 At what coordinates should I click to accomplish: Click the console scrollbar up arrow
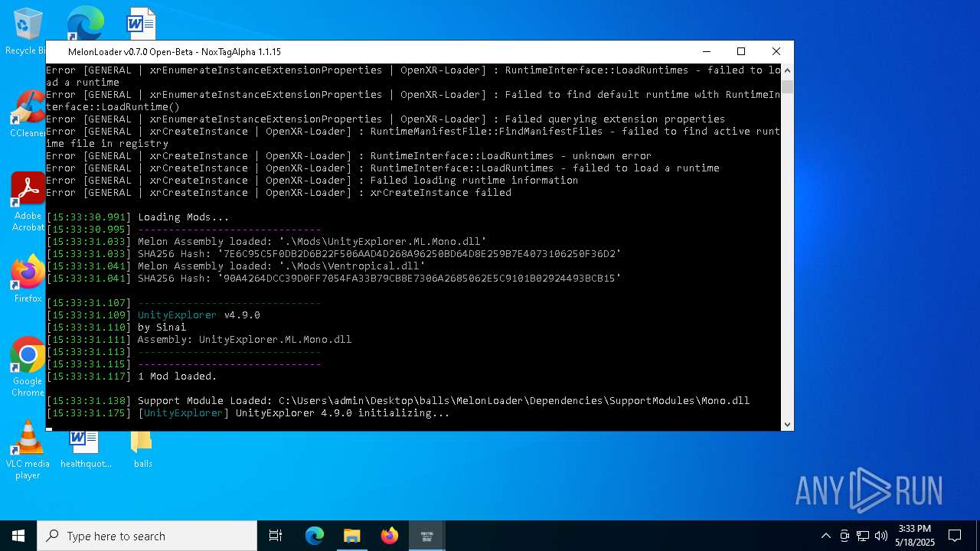[x=787, y=70]
